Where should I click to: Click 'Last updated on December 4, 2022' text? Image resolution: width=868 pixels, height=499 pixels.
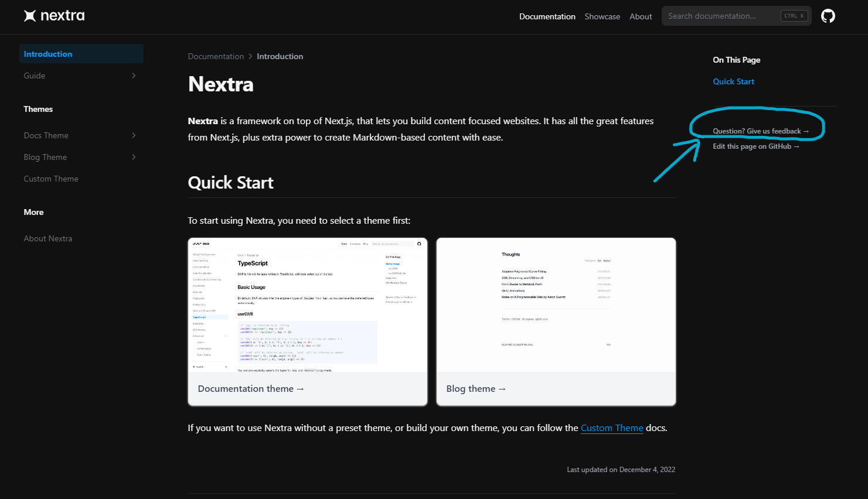click(x=621, y=470)
